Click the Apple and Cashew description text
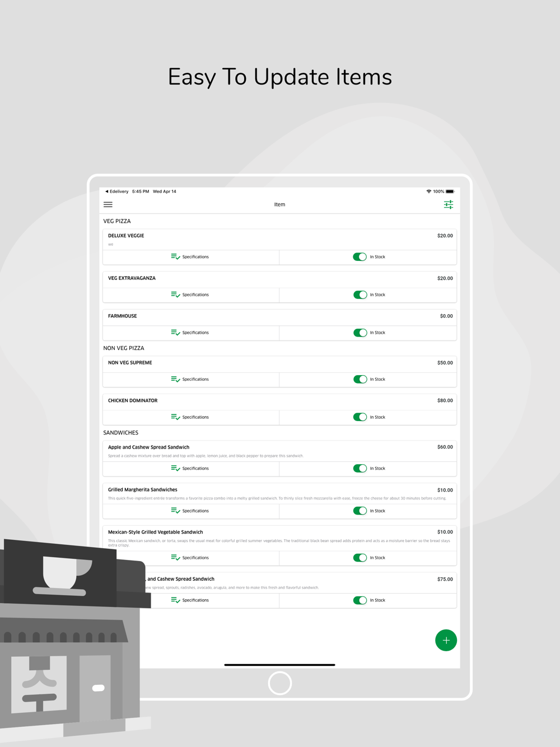Viewport: 560px width, 747px height. coord(206,456)
